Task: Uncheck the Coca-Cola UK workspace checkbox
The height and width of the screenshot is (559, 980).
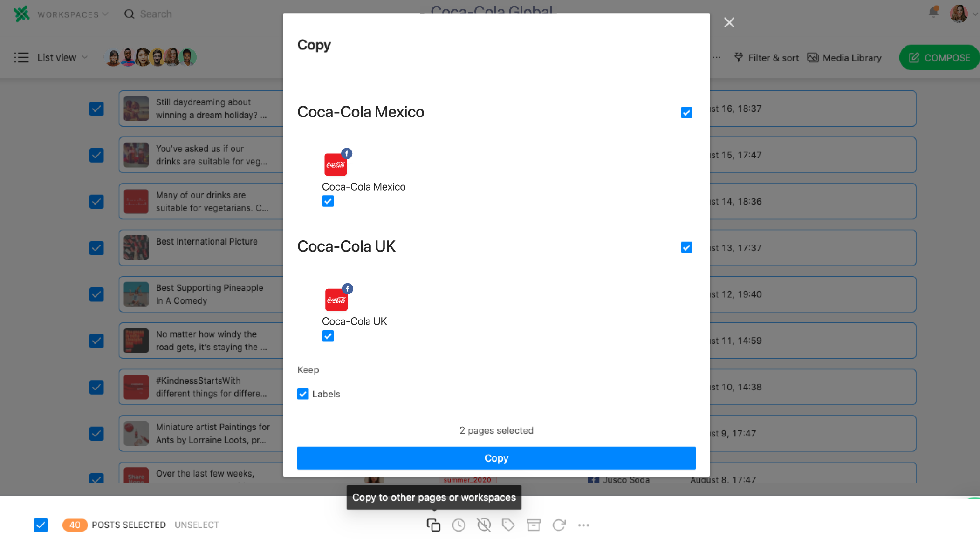Action: pos(686,247)
